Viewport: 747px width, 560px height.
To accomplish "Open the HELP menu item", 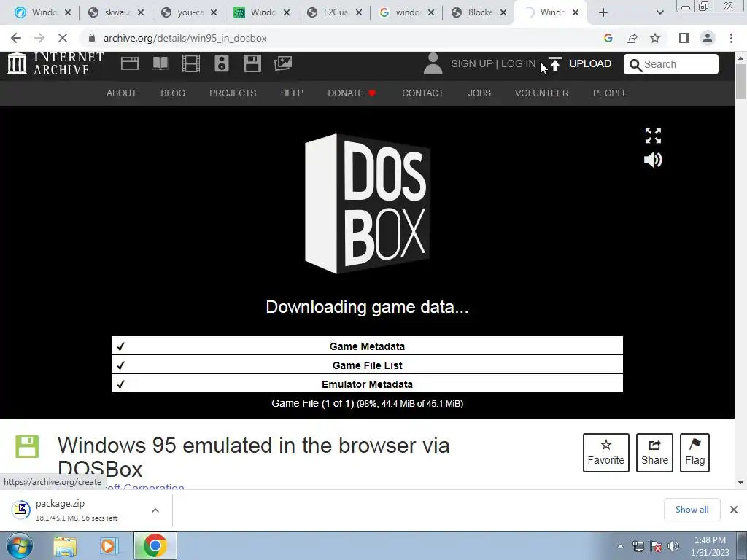I will click(x=292, y=93).
